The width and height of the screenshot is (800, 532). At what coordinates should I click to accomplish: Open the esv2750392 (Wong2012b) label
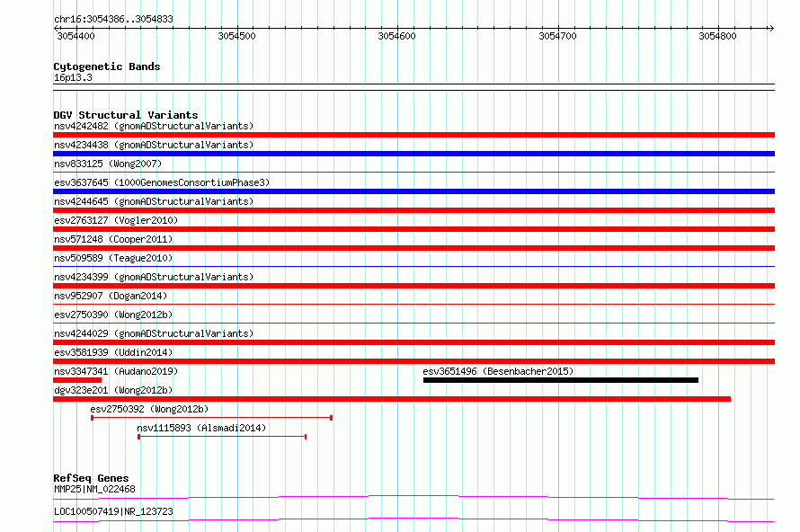tap(149, 409)
